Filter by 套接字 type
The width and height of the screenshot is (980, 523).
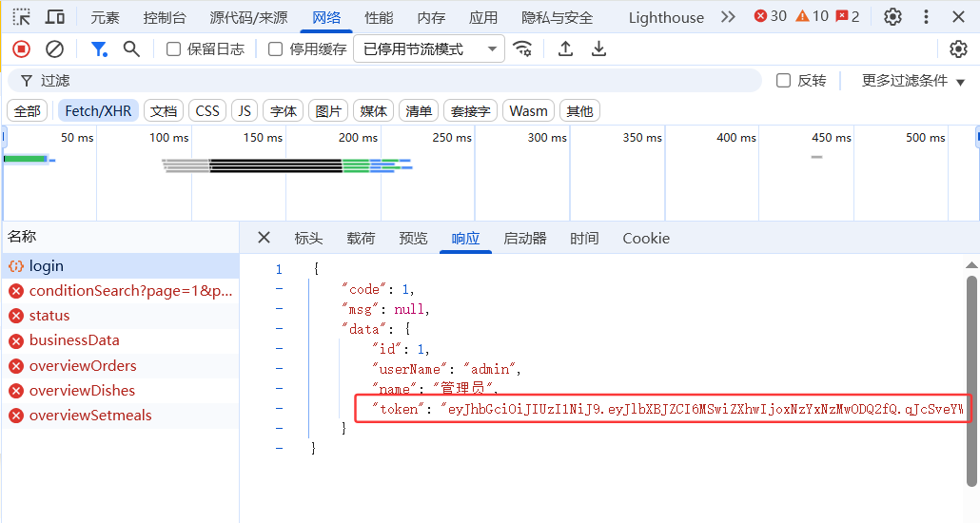[470, 111]
